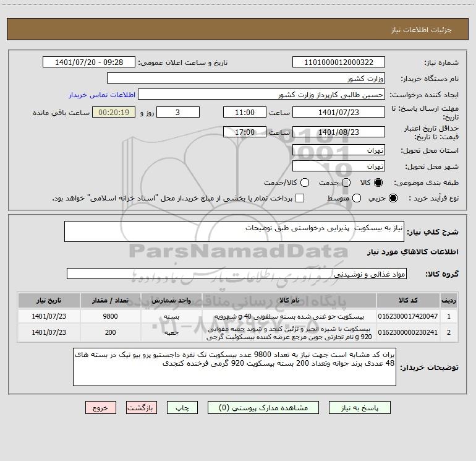Click the validity time field 17:00
The width and height of the screenshot is (476, 461).
click(x=245, y=132)
